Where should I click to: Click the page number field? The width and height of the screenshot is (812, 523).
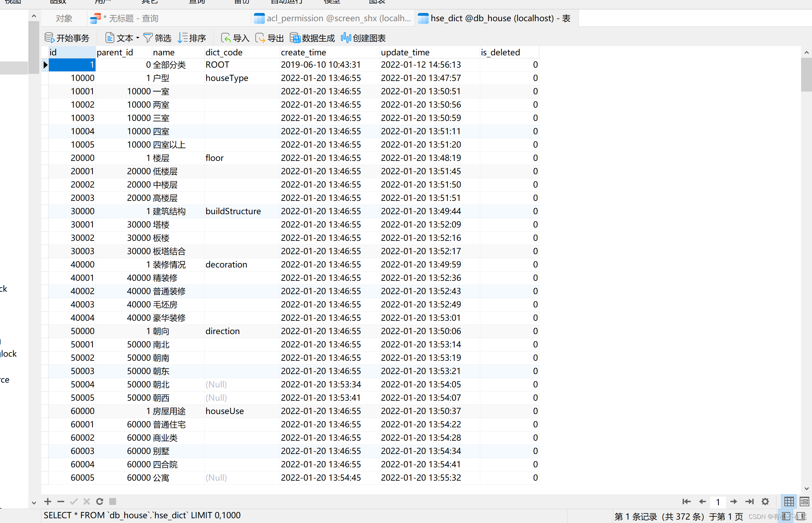tap(718, 501)
